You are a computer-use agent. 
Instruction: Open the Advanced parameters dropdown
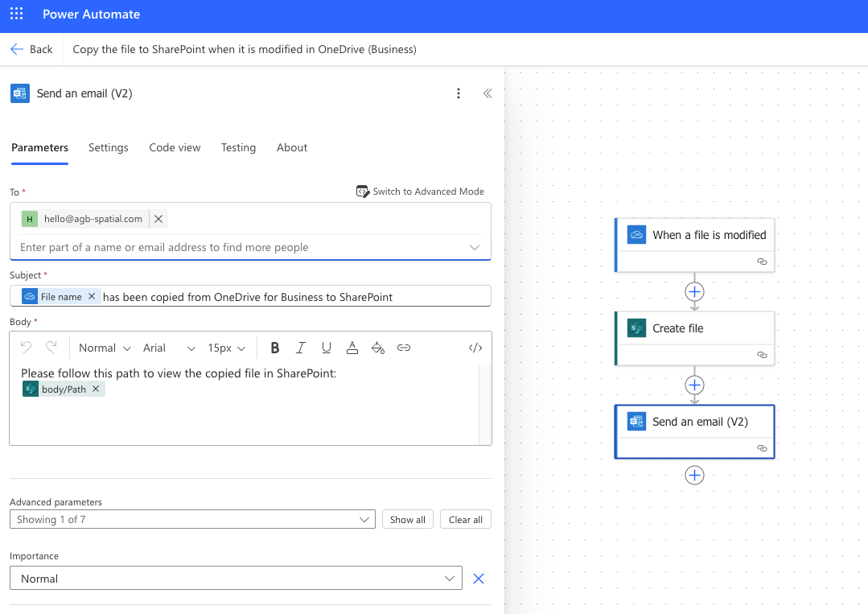(x=192, y=519)
